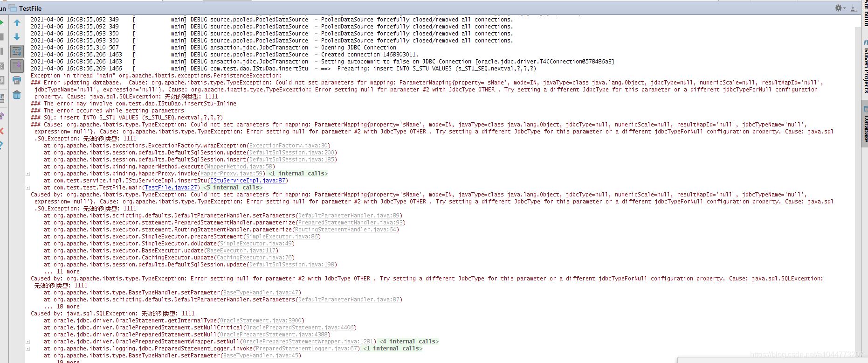This screenshot has width=868, height=363.
Task: Select the TestFile run tab
Action: [x=26, y=8]
